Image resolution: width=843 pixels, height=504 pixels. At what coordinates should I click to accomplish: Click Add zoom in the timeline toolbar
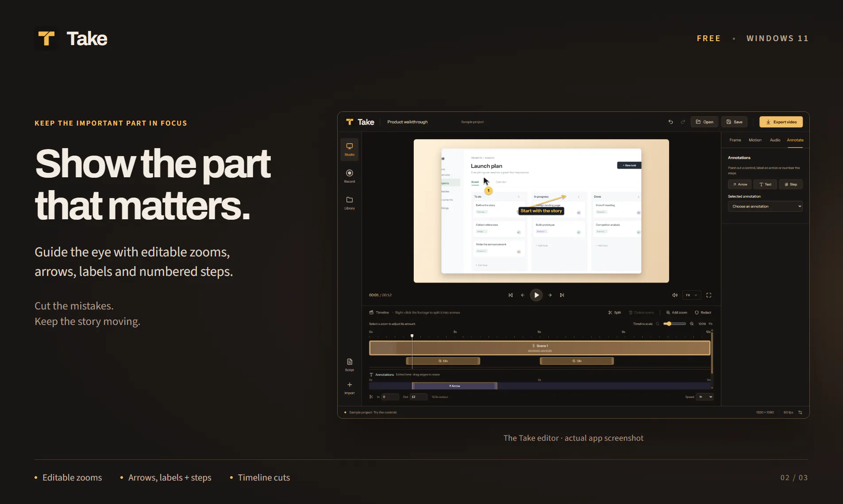coord(677,313)
